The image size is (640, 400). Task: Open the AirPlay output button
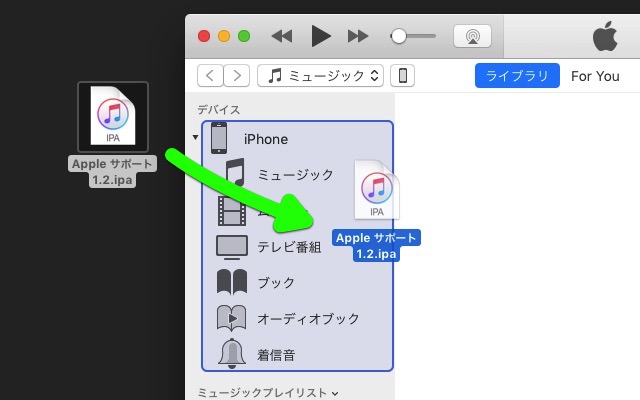coord(472,36)
